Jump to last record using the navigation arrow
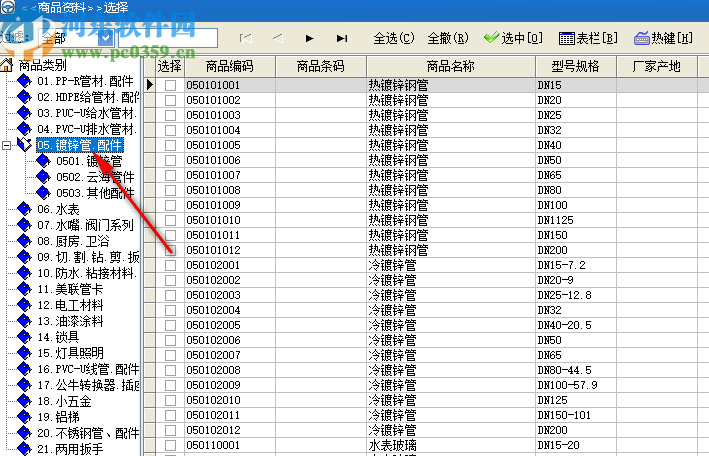The image size is (709, 456). (x=342, y=38)
